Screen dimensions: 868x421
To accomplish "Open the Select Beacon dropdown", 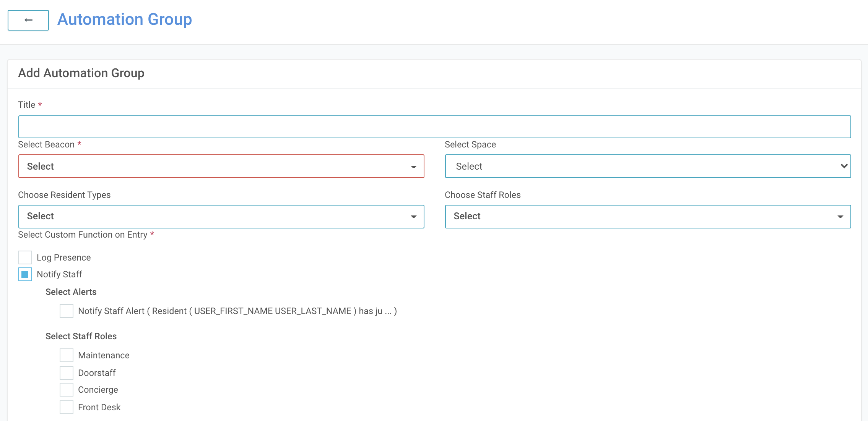I will tap(221, 166).
